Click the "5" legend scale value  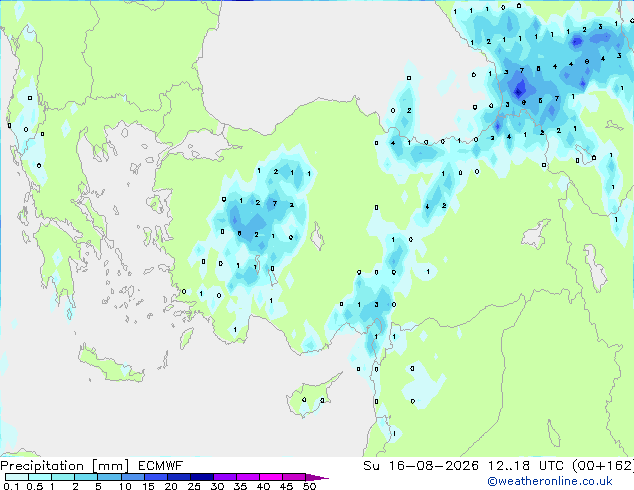(x=98, y=486)
